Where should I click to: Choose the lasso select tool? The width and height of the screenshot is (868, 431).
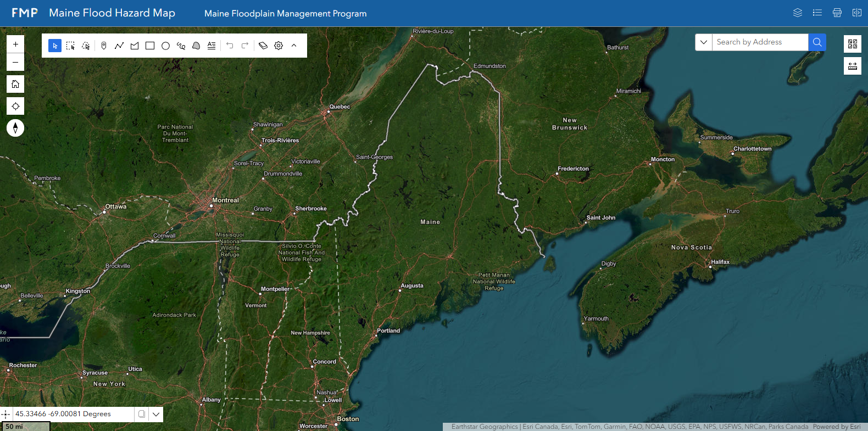click(x=86, y=46)
